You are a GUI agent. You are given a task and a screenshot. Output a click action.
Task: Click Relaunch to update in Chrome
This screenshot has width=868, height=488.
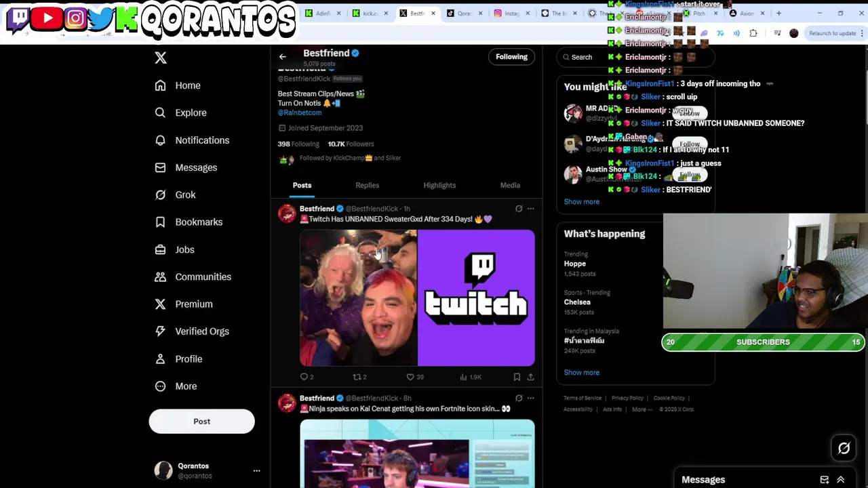click(x=833, y=33)
